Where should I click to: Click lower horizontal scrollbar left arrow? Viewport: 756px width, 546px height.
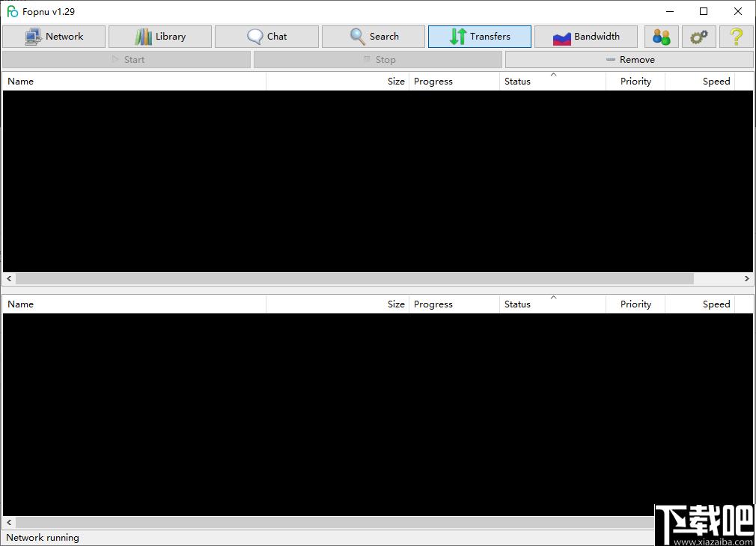click(9, 522)
